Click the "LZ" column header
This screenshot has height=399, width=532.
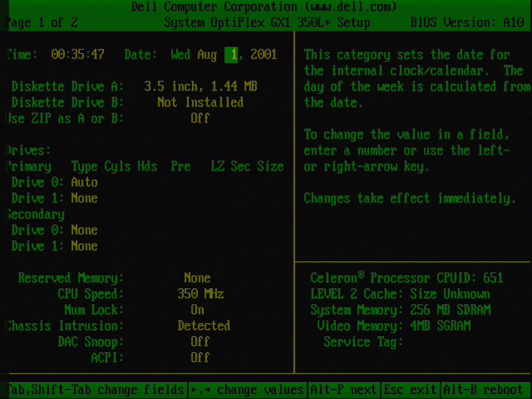[x=217, y=166]
